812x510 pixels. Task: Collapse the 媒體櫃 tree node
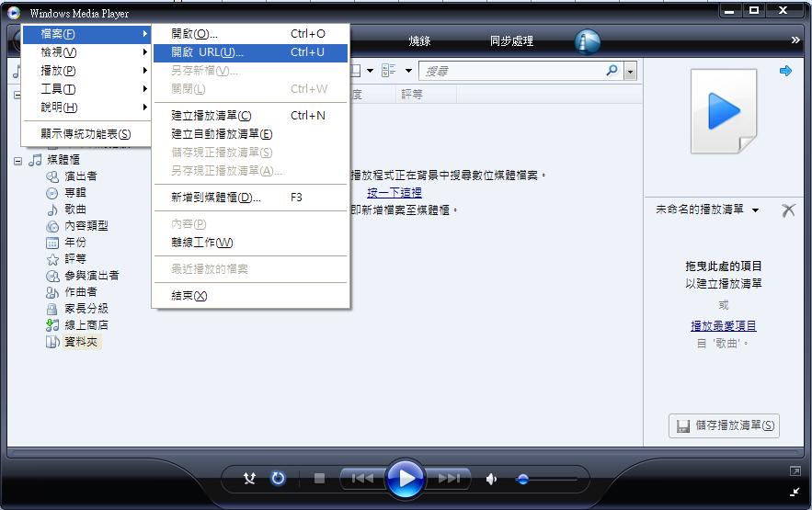[x=17, y=161]
